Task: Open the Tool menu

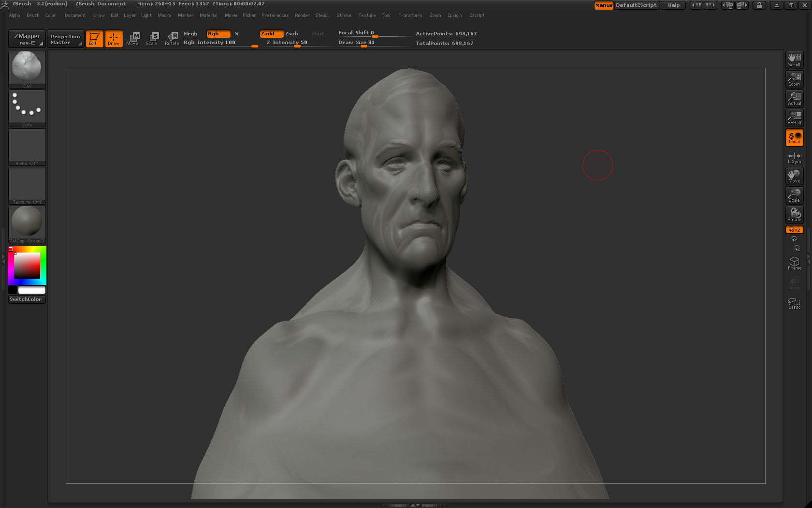Action: [x=386, y=15]
